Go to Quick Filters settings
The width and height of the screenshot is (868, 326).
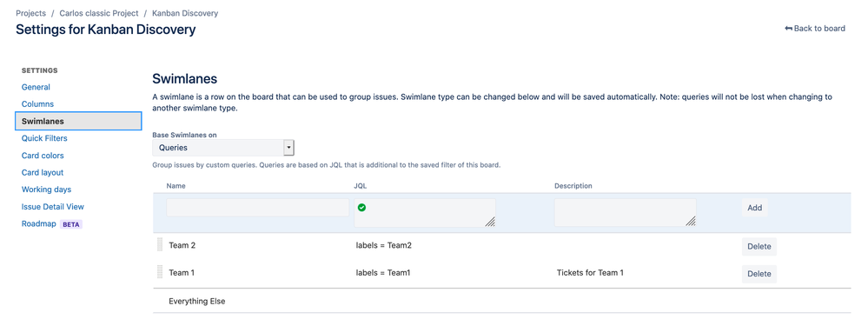(x=44, y=138)
